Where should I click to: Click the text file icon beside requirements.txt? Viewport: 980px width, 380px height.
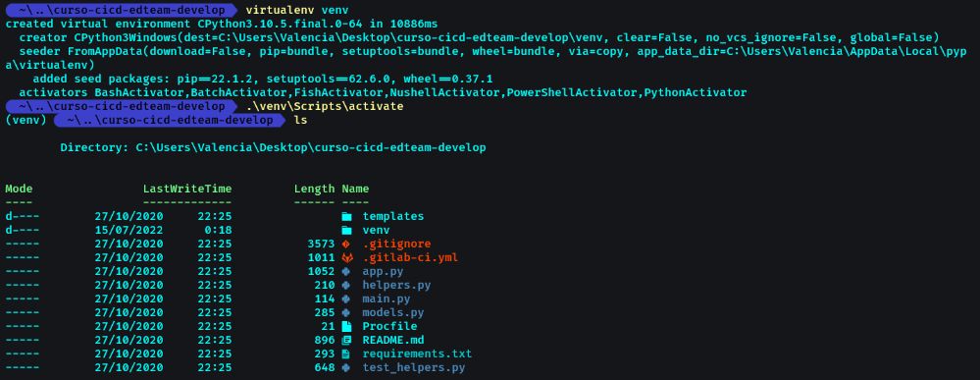click(346, 354)
